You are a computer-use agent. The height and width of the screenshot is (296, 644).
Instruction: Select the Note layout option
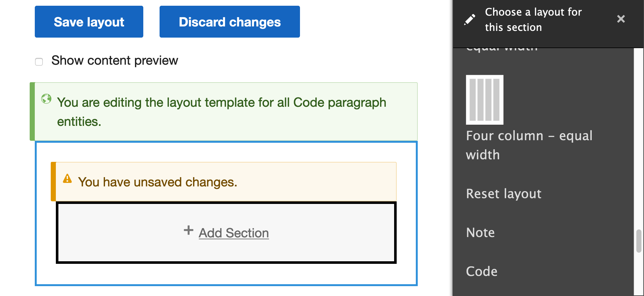480,233
